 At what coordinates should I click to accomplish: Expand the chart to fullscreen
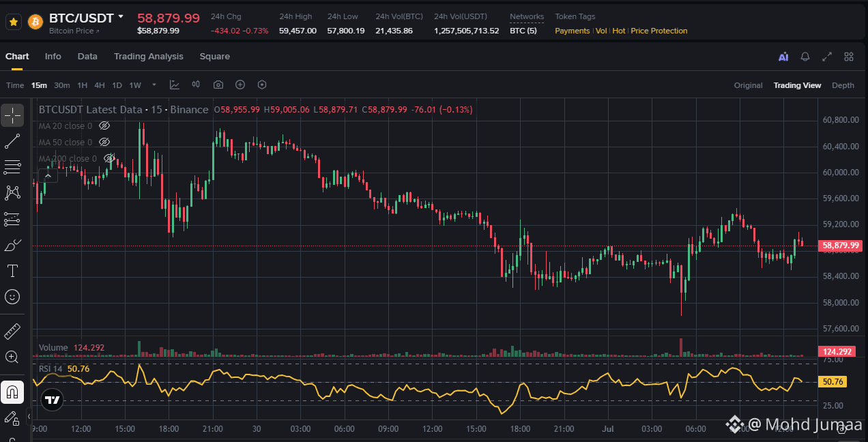827,57
